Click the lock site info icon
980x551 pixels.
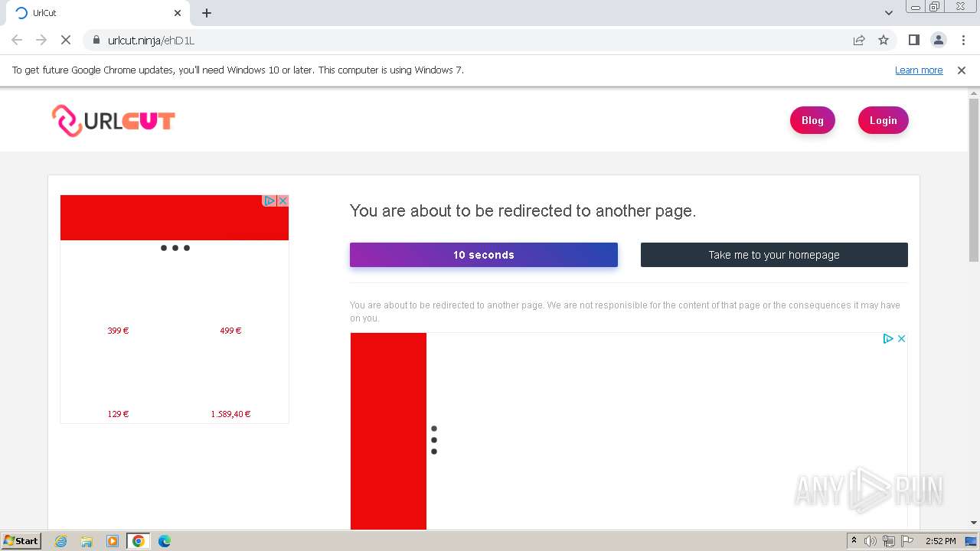(96, 40)
